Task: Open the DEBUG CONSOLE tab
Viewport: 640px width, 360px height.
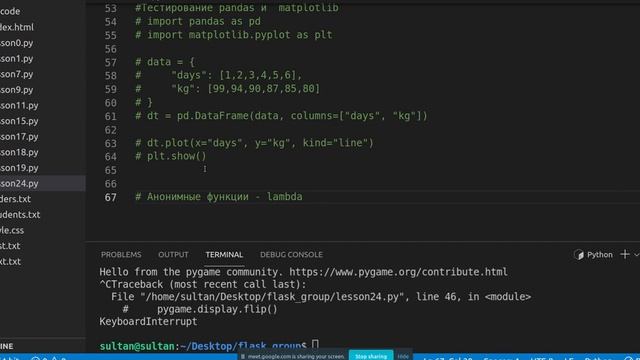Action: [x=291, y=255]
